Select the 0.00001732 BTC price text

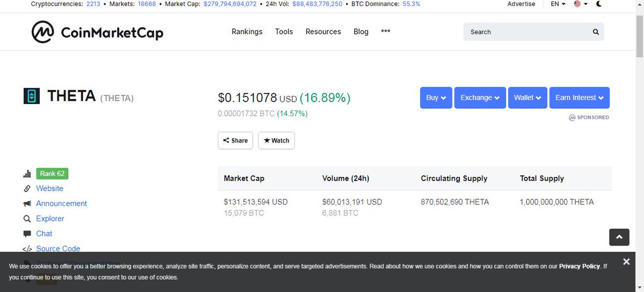(x=246, y=114)
